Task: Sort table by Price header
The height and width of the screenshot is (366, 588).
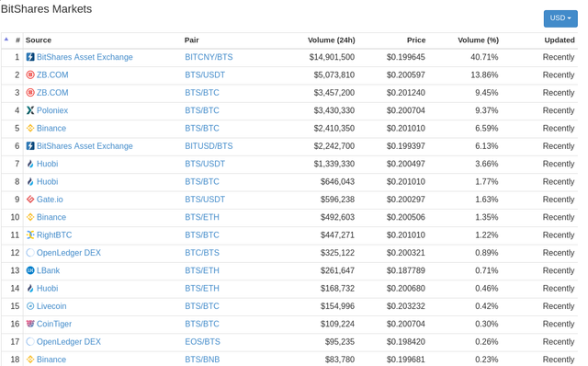Action: tap(416, 40)
